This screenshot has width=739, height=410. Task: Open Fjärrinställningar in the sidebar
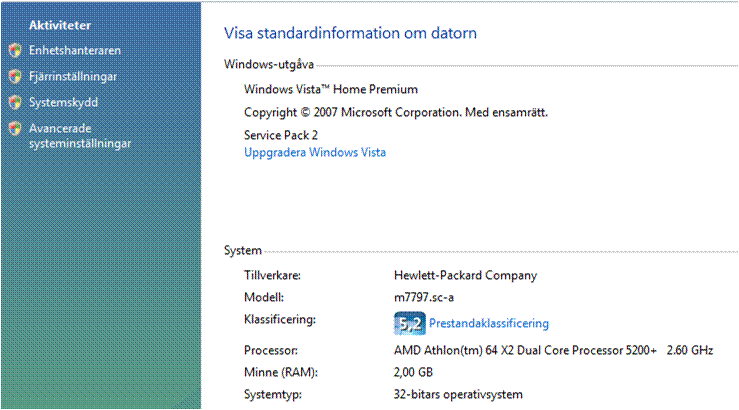coord(73,76)
